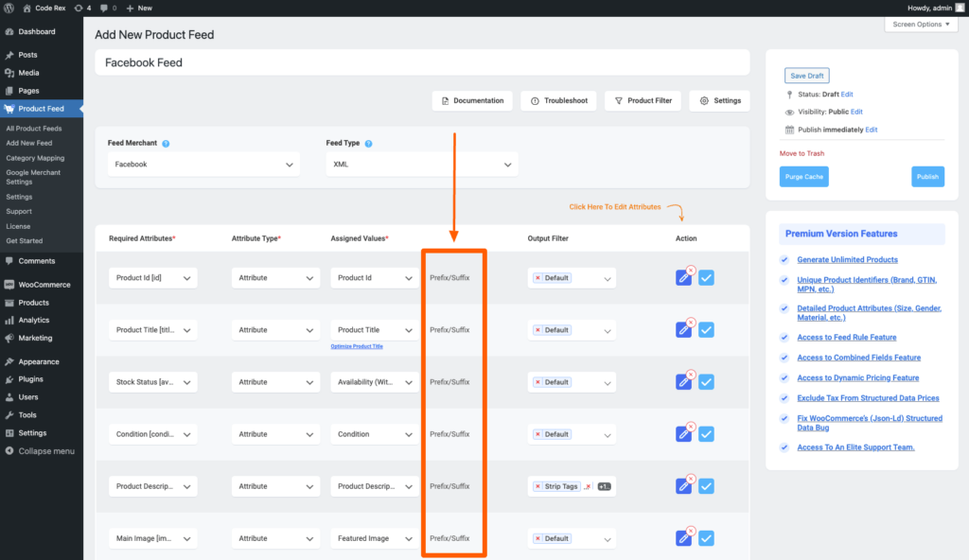
Task: Click the Facebook Feed title field
Action: (x=422, y=62)
